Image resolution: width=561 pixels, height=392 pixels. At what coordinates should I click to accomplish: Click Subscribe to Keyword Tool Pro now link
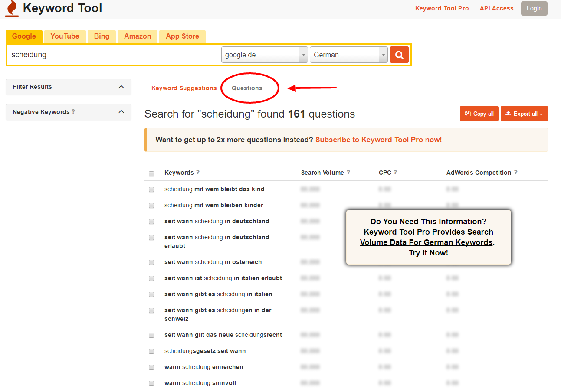pyautogui.click(x=378, y=140)
